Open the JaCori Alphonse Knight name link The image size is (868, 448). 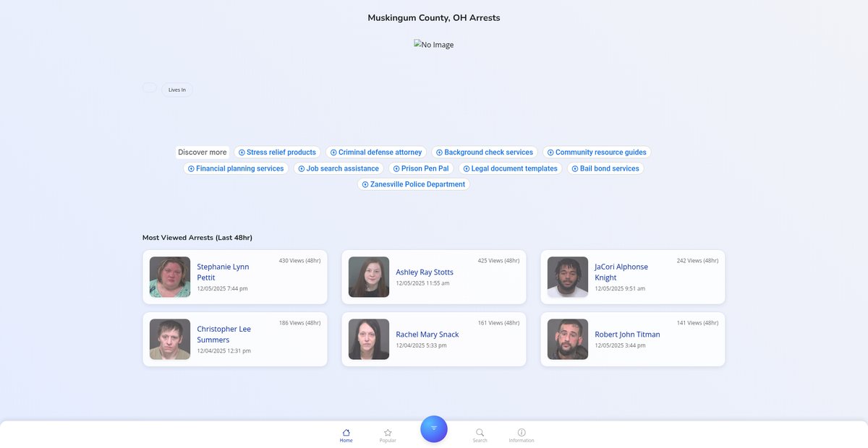(621, 272)
